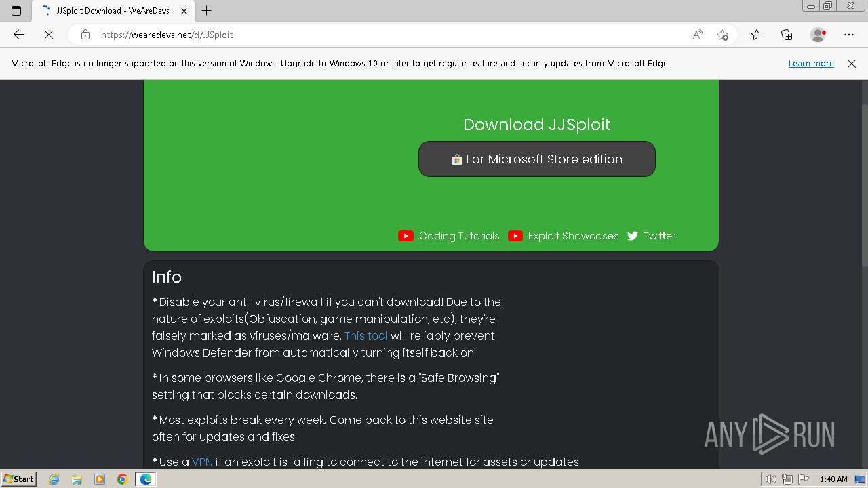Launch Internet Explorer from the taskbar

point(54,479)
